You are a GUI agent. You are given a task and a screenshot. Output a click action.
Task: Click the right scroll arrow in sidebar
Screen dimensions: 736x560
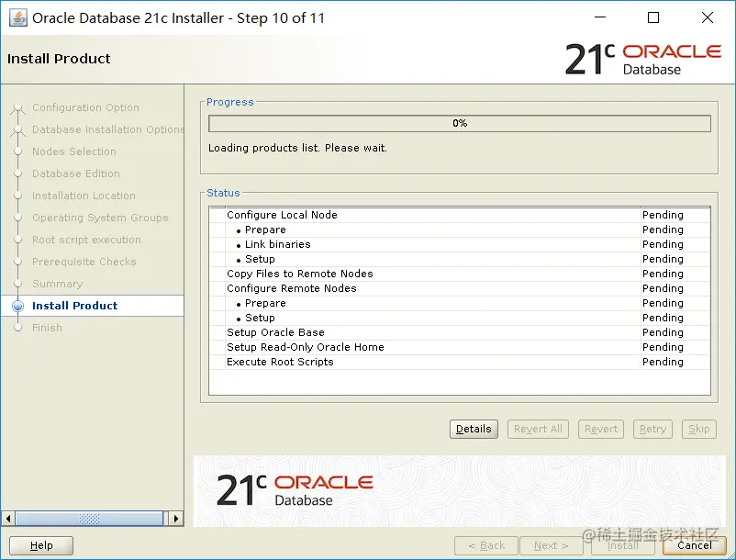tap(175, 519)
